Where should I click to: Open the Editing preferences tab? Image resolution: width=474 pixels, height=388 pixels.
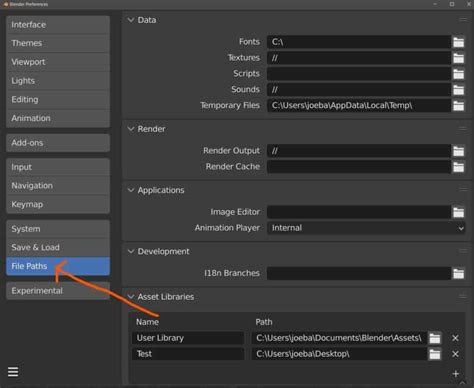[58, 99]
